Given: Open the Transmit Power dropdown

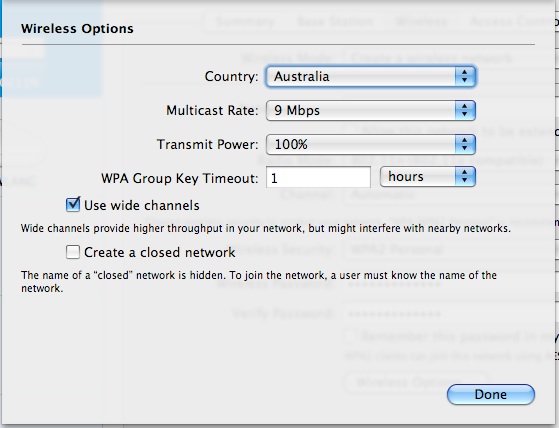Looking at the screenshot, I should point(370,144).
